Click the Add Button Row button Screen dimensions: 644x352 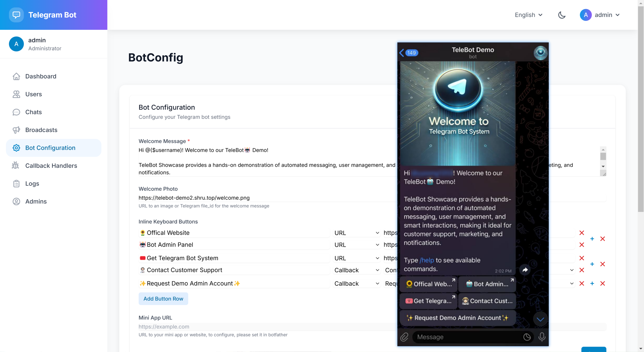(163, 299)
